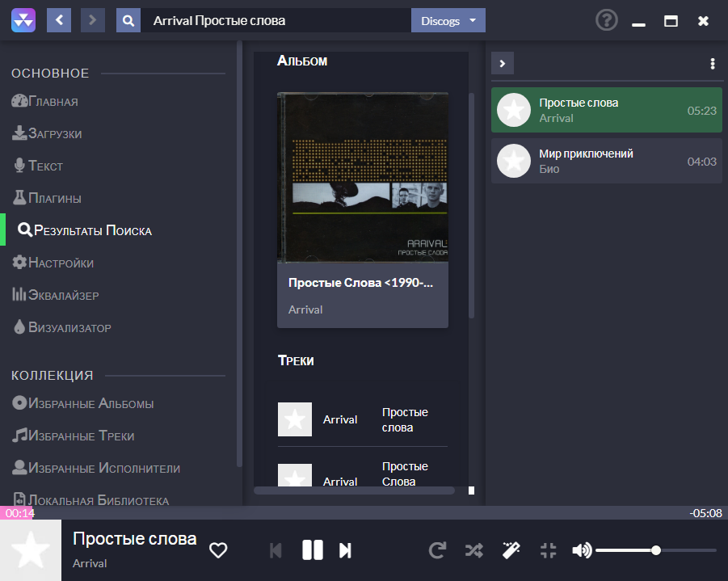Adjust the volume slider
The height and width of the screenshot is (581, 728).
(x=656, y=550)
